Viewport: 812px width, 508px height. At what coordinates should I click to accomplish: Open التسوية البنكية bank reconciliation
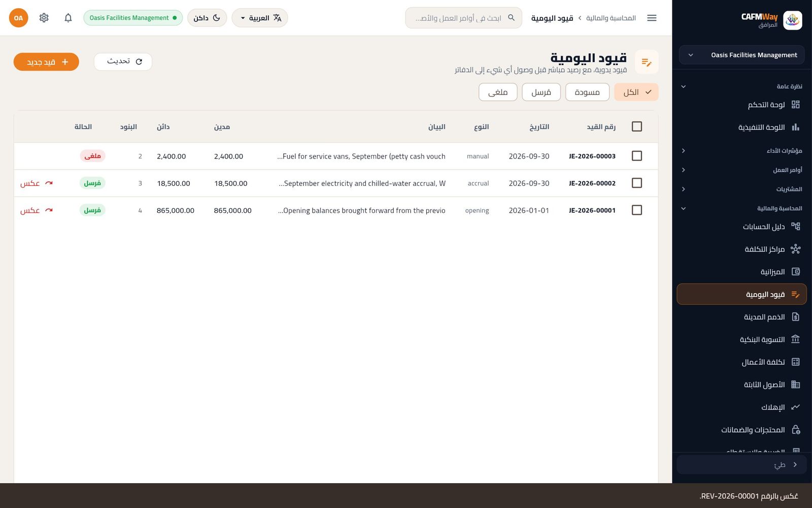coord(741,339)
